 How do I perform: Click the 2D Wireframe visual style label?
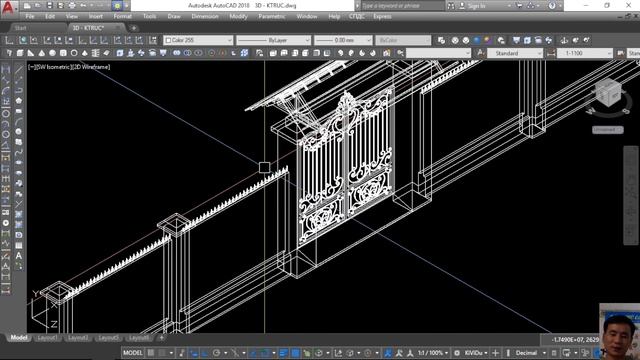92,67
